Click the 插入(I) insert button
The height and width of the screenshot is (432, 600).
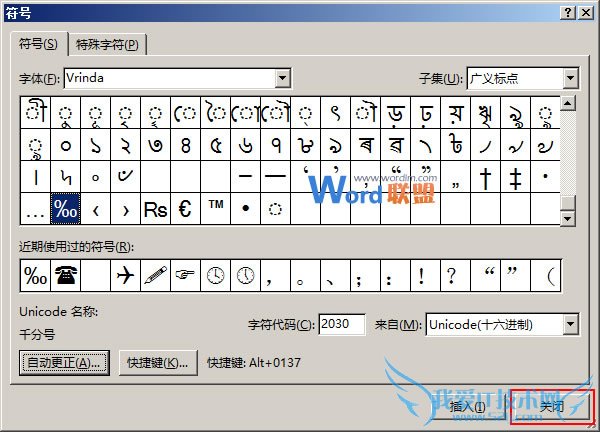[x=468, y=406]
